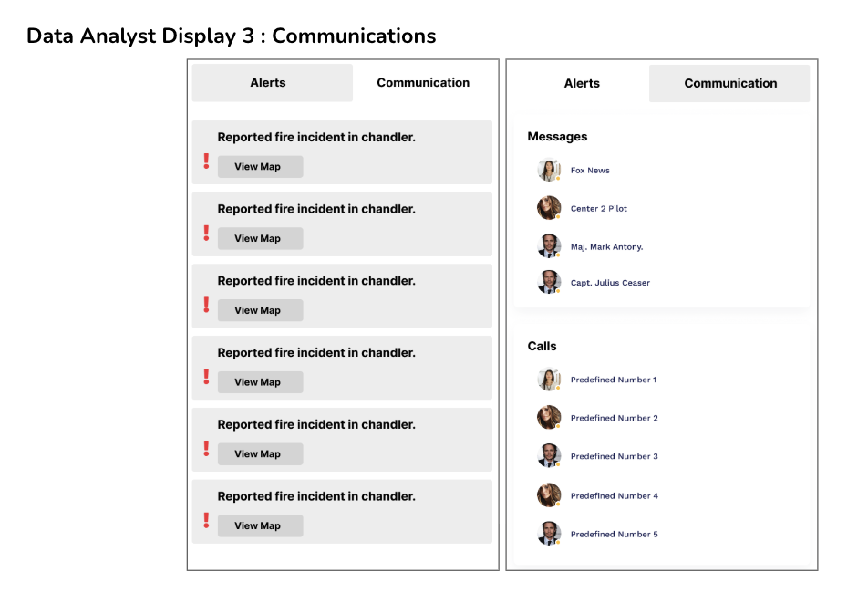The width and height of the screenshot is (868, 593).
Task: Expand the Calls section
Action: pos(542,346)
